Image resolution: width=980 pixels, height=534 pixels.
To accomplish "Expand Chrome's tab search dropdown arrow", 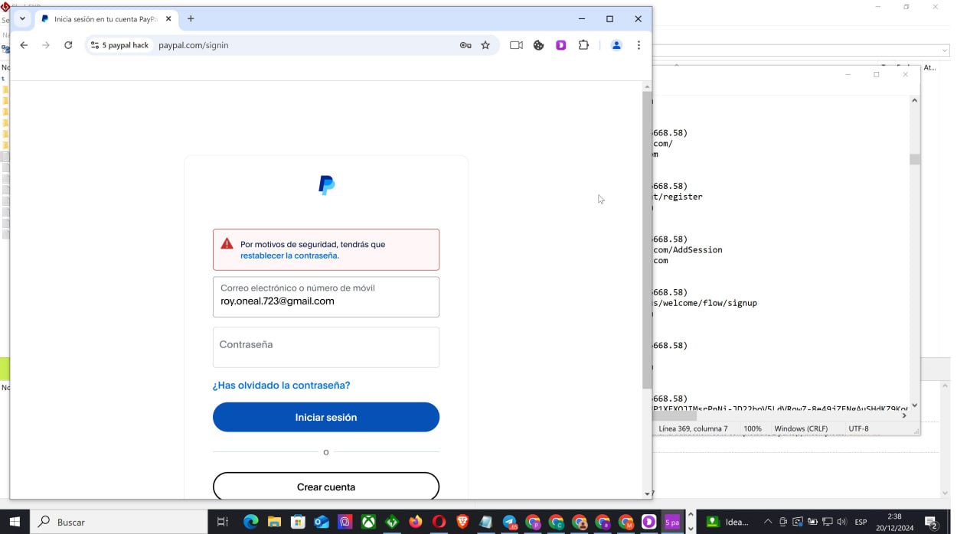I will click(x=22, y=18).
